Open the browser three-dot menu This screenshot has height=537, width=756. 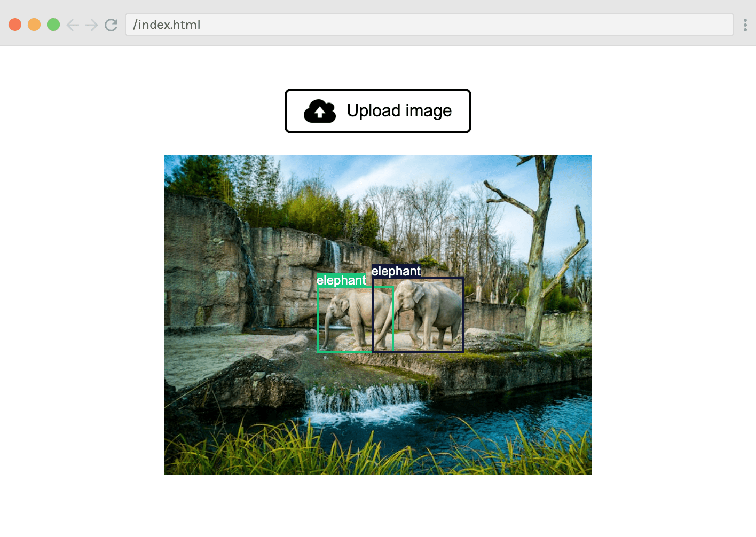[745, 25]
